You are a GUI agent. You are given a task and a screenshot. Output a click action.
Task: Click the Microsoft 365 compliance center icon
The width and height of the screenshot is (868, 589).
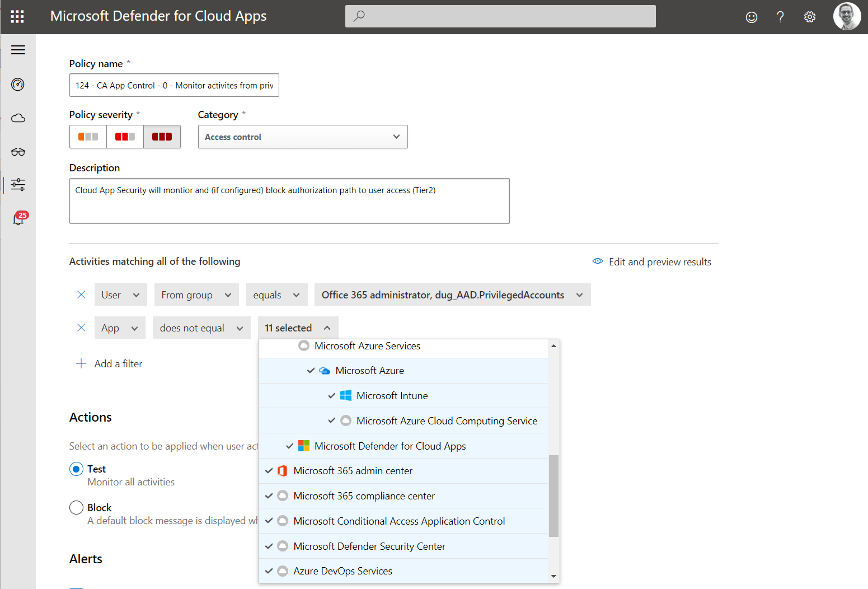coord(283,495)
